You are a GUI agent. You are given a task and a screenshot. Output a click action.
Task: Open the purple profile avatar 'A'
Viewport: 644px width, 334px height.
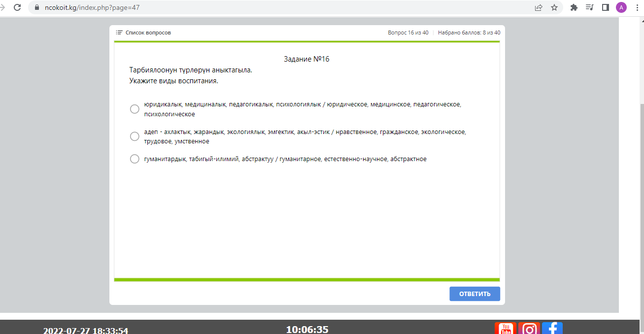point(621,7)
